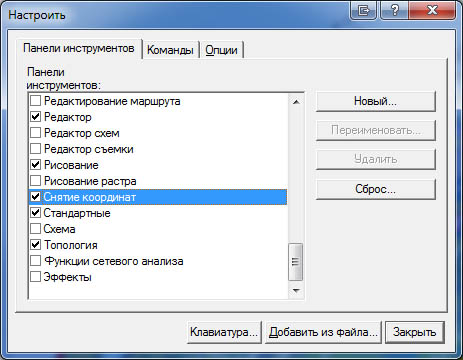This screenshot has width=463, height=360.
Task: Enable Функции сетевого анализа checkbox
Action: pyautogui.click(x=35, y=260)
